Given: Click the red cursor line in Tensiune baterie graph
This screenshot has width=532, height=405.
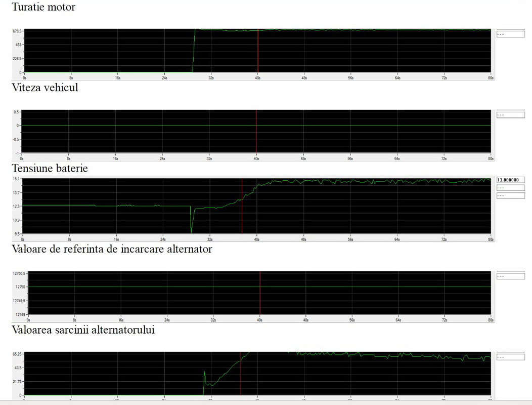Looking at the screenshot, I should (242, 206).
